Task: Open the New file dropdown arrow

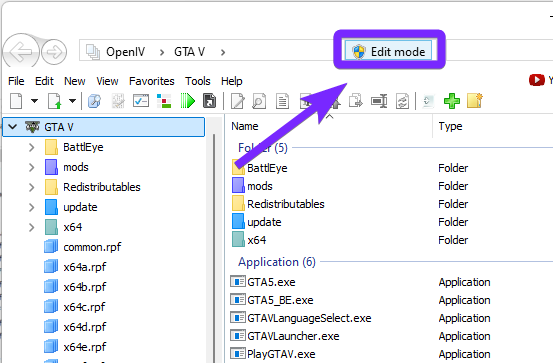Action: coord(34,101)
